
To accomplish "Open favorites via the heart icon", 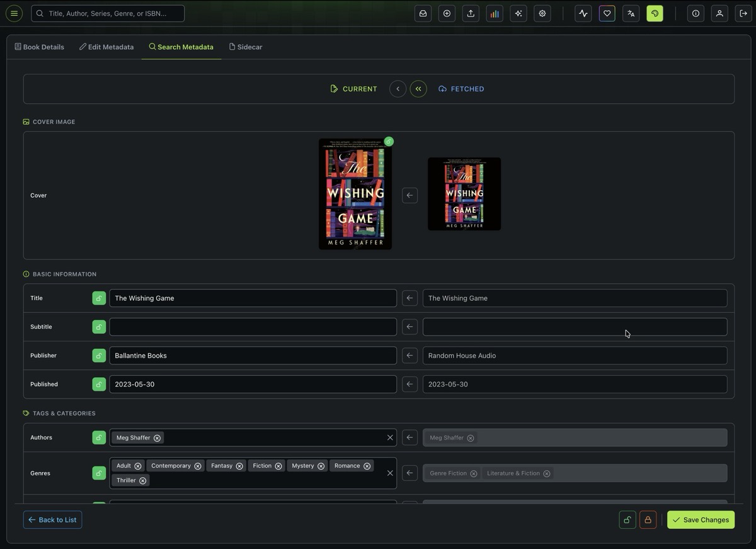I will click(x=607, y=13).
